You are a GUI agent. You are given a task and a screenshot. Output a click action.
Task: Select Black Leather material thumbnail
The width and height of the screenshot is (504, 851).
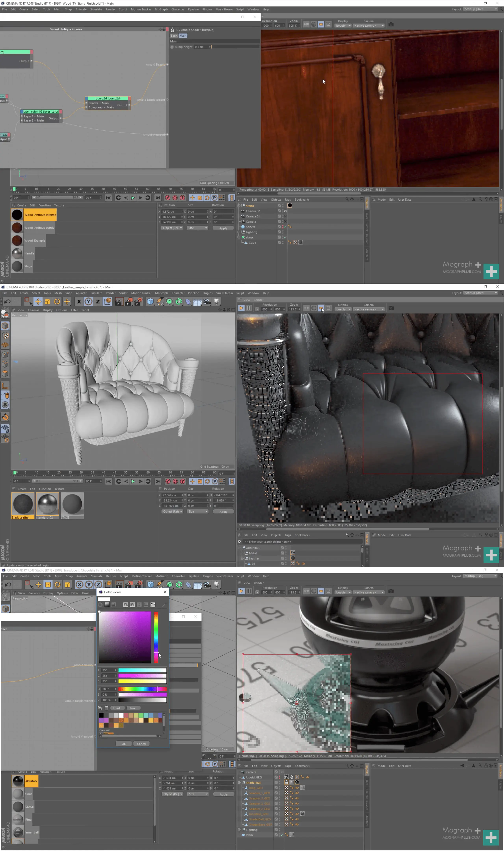click(23, 504)
